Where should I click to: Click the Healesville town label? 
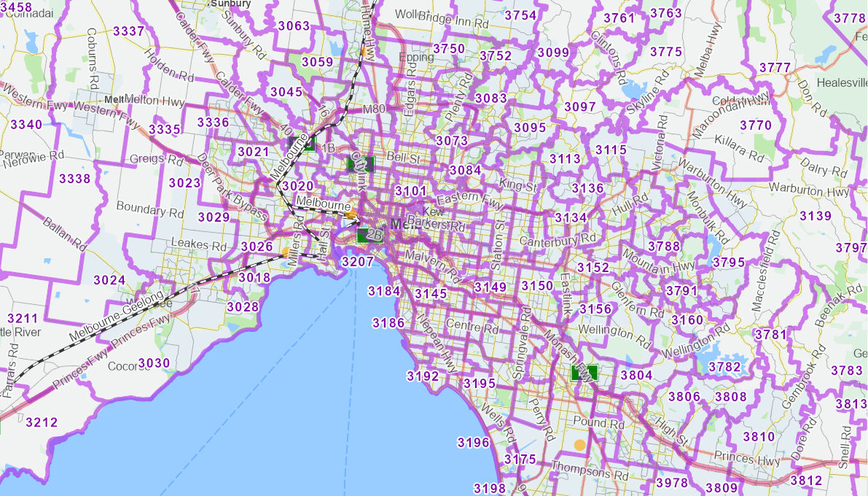click(842, 82)
